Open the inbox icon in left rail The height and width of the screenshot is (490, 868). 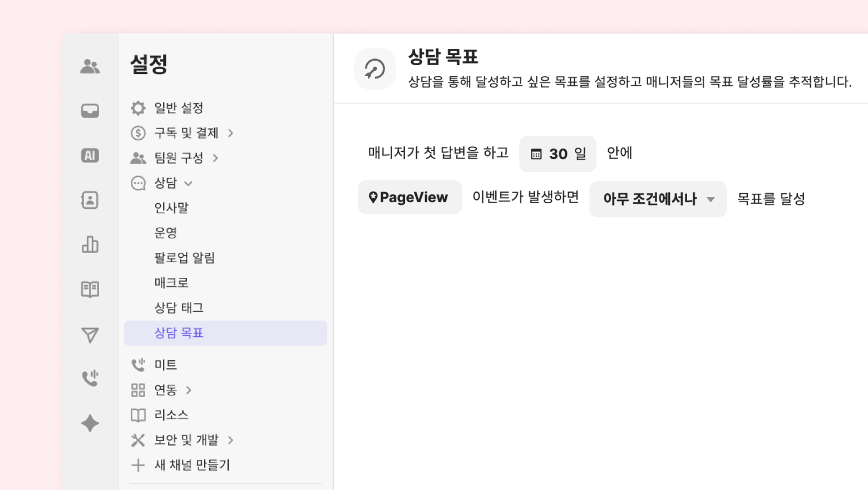click(x=90, y=111)
